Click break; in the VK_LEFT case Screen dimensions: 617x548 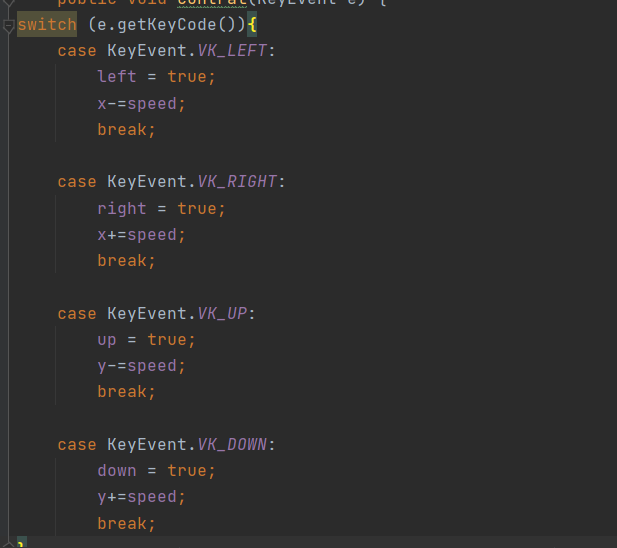pyautogui.click(x=126, y=129)
